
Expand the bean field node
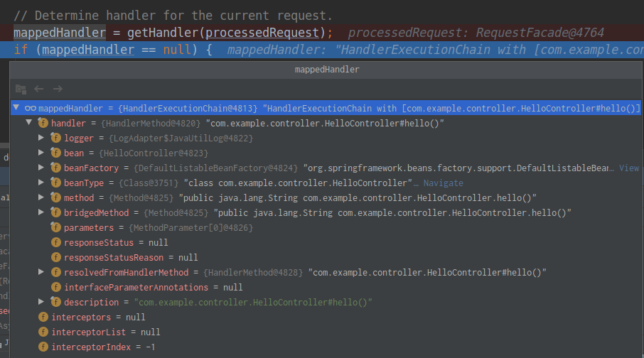42,153
